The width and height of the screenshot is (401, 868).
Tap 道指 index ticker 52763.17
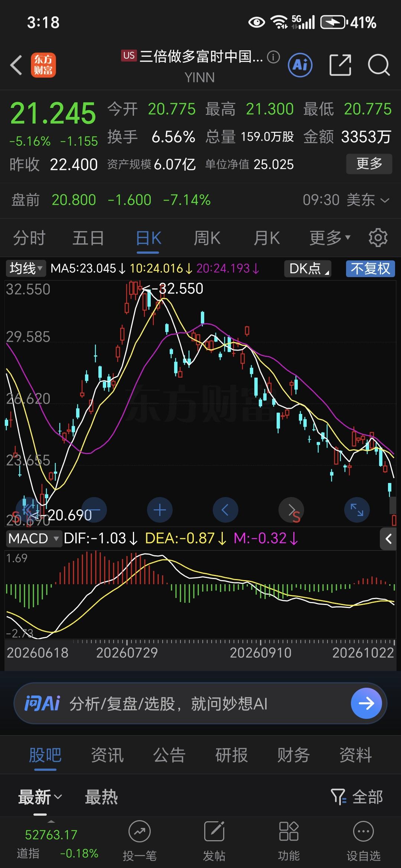pyautogui.click(x=51, y=842)
